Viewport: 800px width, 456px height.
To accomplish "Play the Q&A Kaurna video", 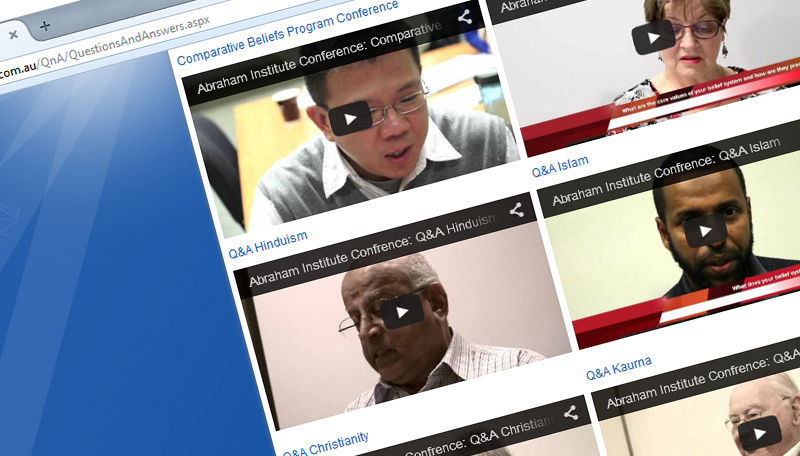I will [x=760, y=433].
